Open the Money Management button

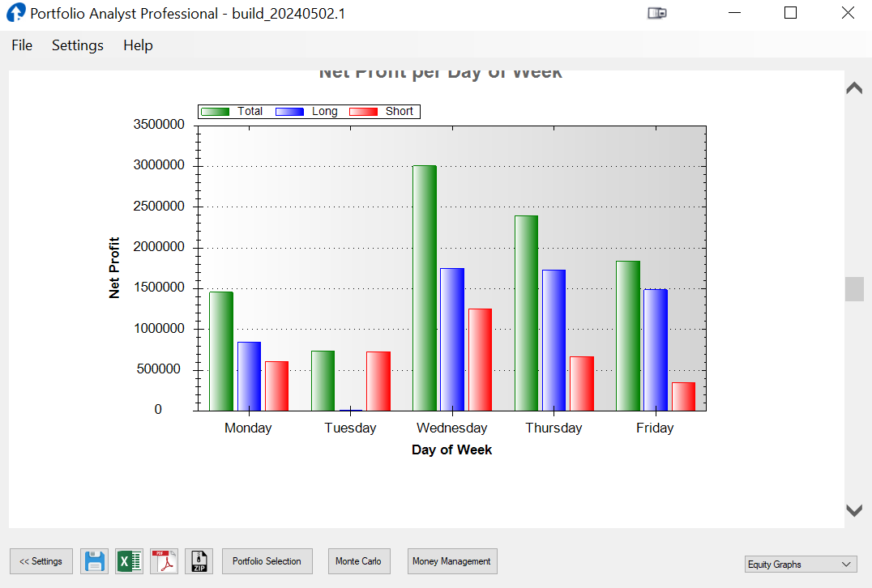point(451,561)
